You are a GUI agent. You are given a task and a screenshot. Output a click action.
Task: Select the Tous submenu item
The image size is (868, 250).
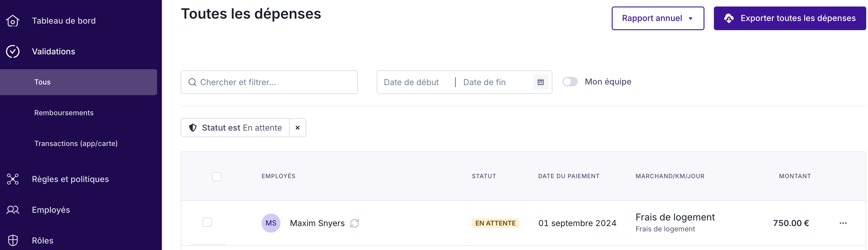point(43,82)
